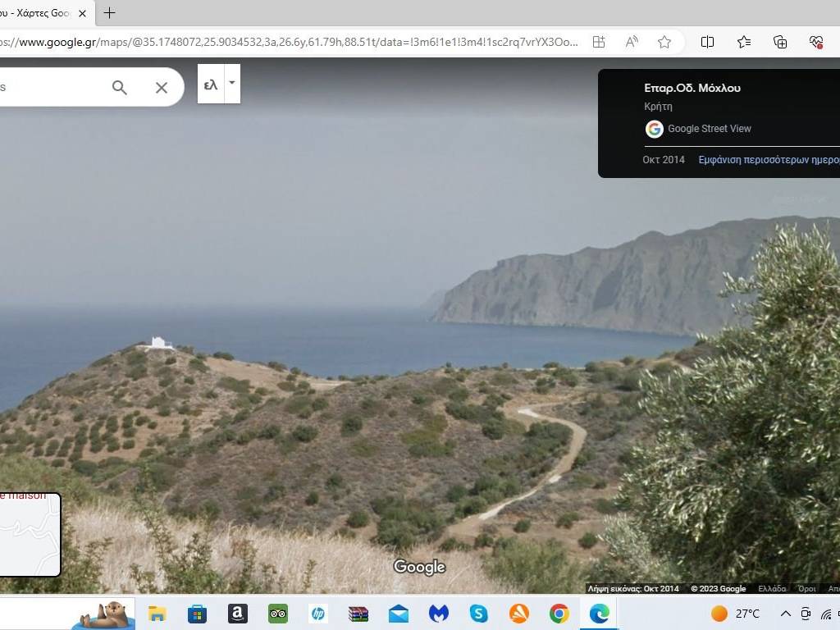Launch Google Chrome from the taskbar

click(559, 614)
